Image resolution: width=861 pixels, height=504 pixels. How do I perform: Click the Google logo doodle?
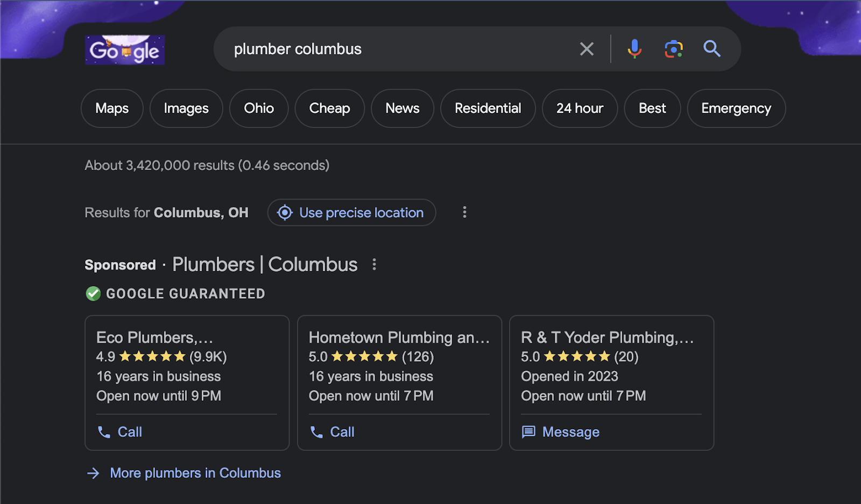click(125, 50)
